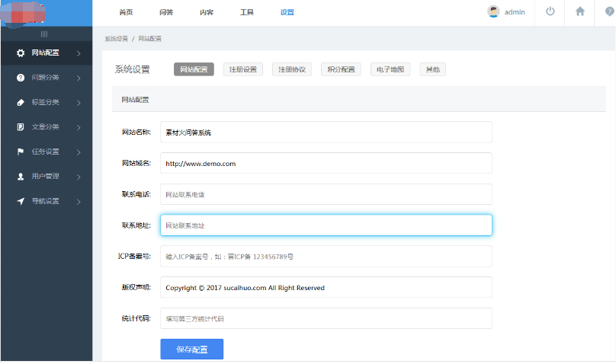Open the 设置 top menu
The image size is (616, 364).
(x=287, y=12)
